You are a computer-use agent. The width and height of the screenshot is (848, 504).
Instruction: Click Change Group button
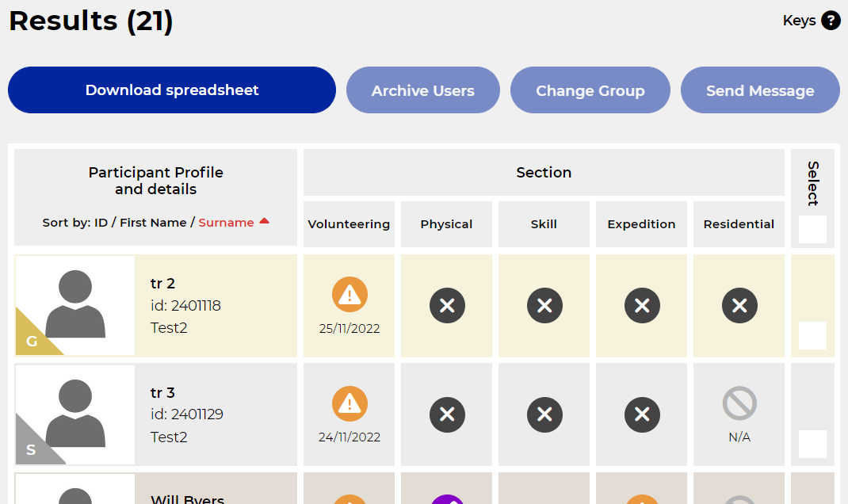tap(590, 90)
